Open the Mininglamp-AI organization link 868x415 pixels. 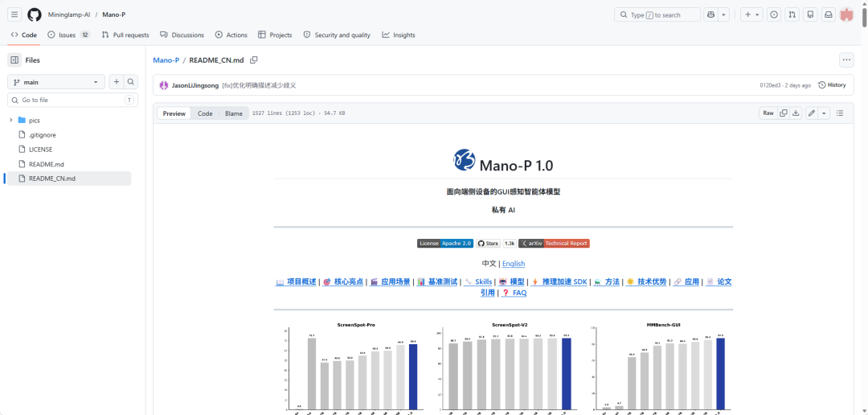69,15
